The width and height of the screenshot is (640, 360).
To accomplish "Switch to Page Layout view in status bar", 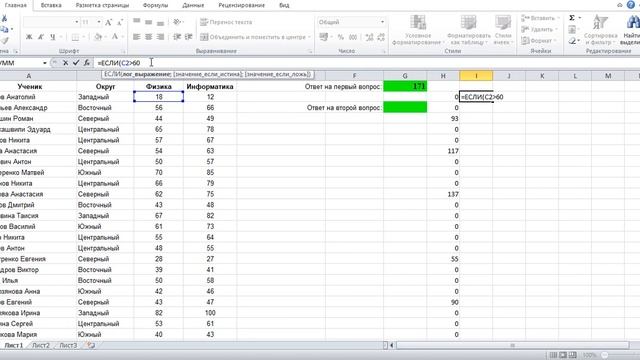I will pyautogui.click(x=563, y=355).
